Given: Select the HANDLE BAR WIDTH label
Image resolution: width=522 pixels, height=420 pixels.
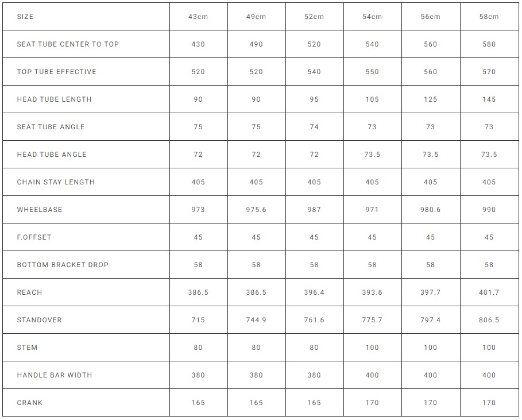Looking at the screenshot, I should pos(55,375).
